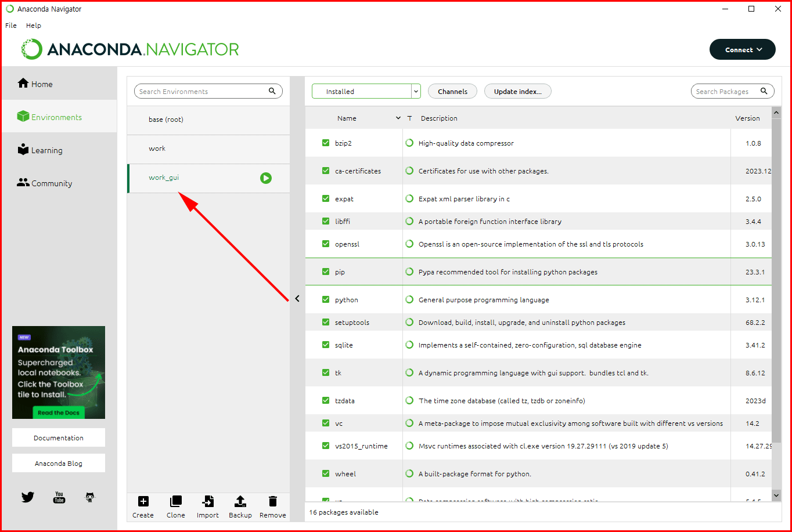
Task: Toggle the setuptools package checkbox
Action: point(326,322)
